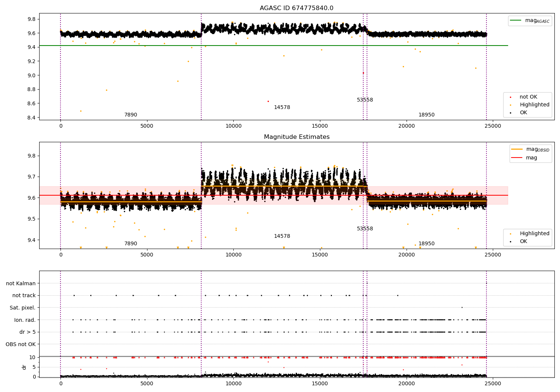This screenshot has width=560, height=392.
Task: Select "Highlighted" in the AGASC plot legend
Action: (535, 105)
